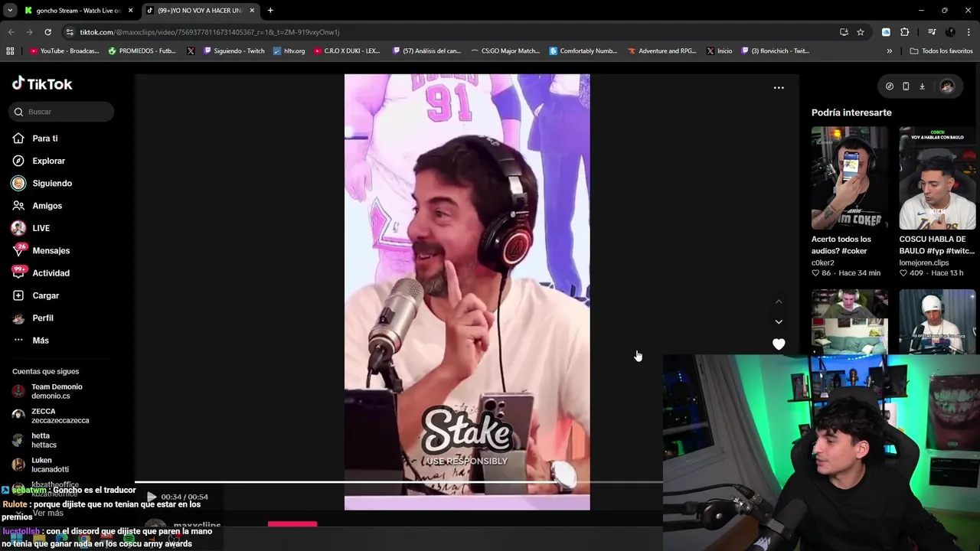Reload the current page
The height and width of the screenshot is (551, 980).
tap(47, 32)
